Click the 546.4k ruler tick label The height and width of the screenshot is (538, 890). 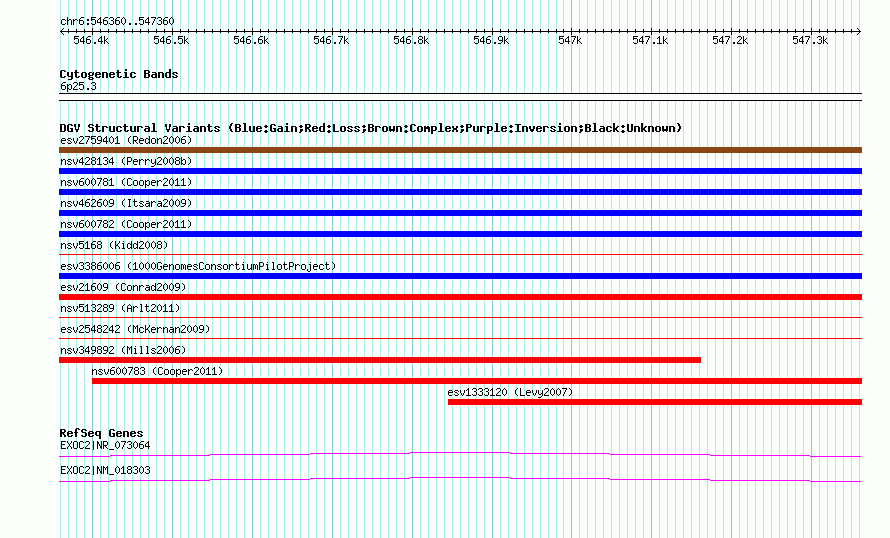point(91,40)
